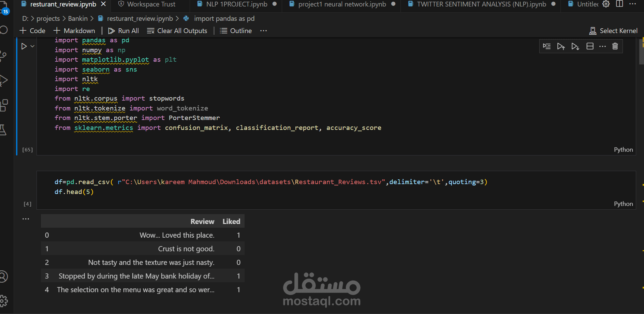Viewport: 644px width, 314px height.
Task: Click 'from sklearn.metrics import' line
Action: coord(218,128)
